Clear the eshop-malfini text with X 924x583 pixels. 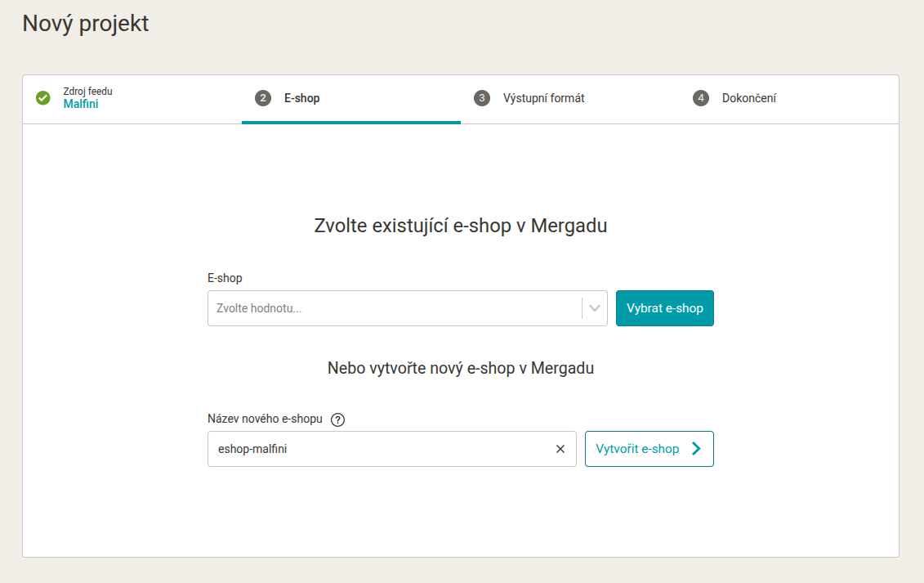[560, 449]
